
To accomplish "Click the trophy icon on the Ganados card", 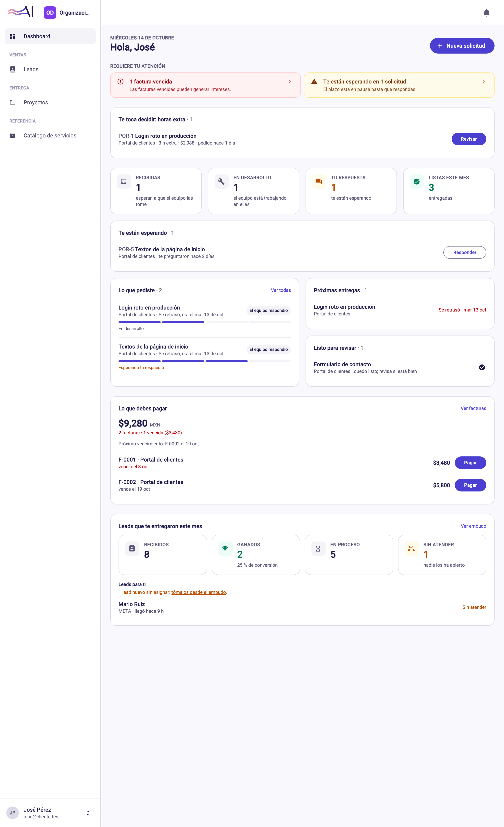I will 225,548.
